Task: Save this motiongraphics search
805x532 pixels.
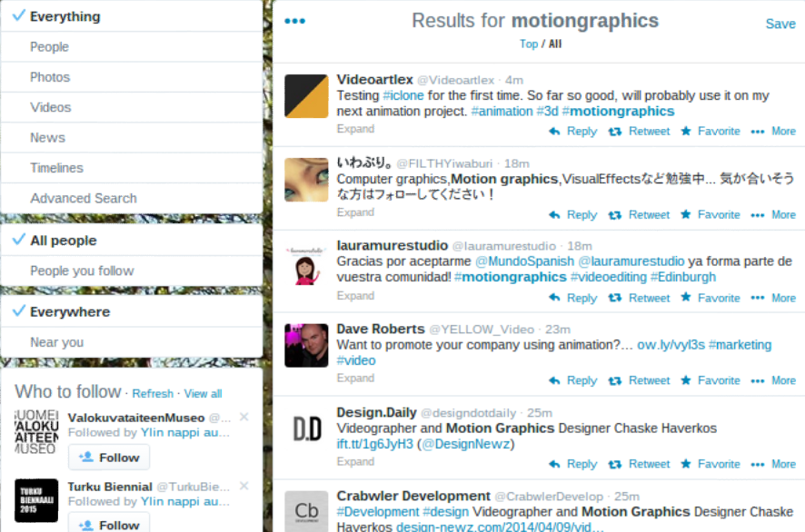Action: [x=780, y=24]
